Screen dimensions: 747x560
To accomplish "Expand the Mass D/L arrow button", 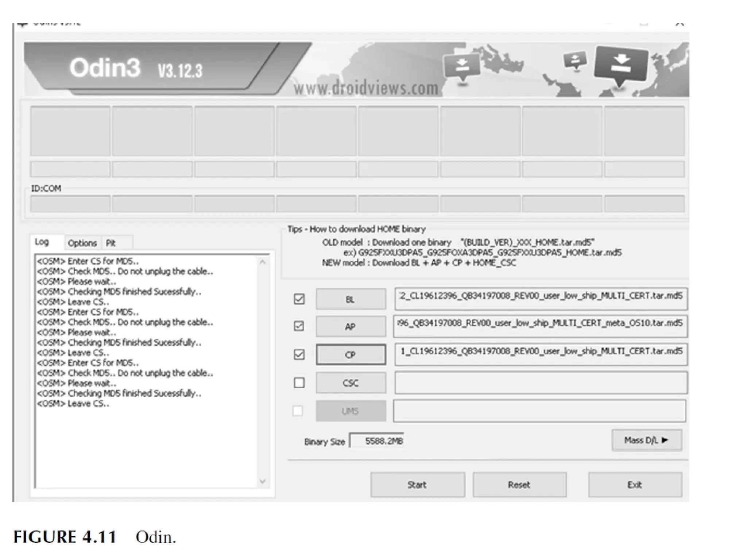I will 646,440.
